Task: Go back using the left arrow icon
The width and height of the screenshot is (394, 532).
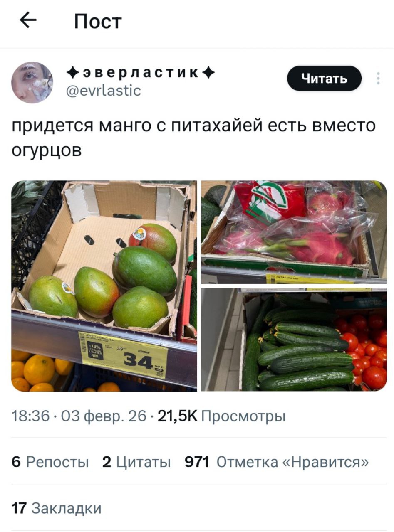Action: 28,21
